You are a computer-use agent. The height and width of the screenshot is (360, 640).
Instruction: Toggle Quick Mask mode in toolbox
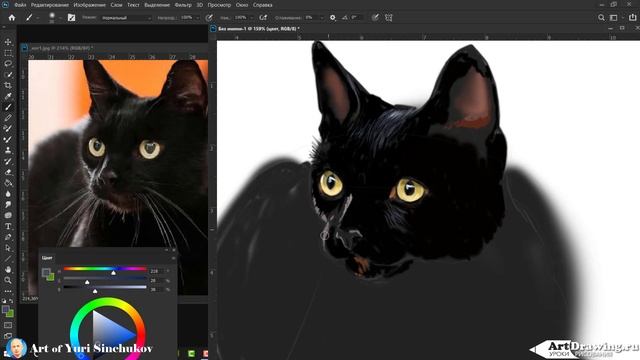pyautogui.click(x=8, y=325)
